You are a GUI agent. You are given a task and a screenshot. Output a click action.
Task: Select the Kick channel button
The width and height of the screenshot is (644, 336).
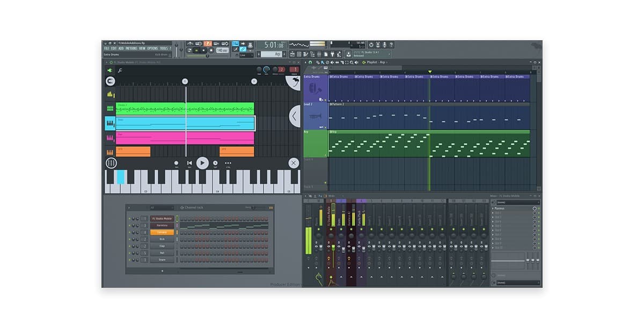pos(162,239)
